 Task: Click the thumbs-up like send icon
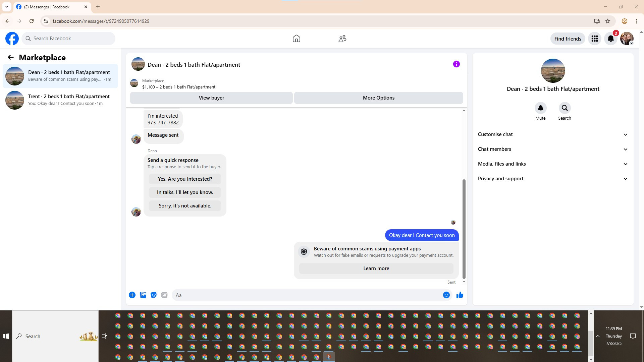coord(460,295)
